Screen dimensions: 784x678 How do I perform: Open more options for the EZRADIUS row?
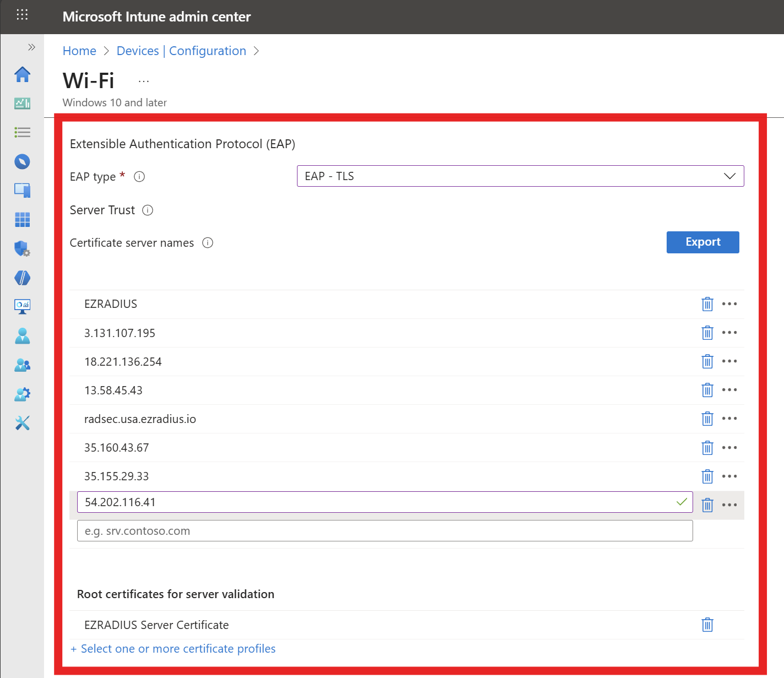point(729,303)
